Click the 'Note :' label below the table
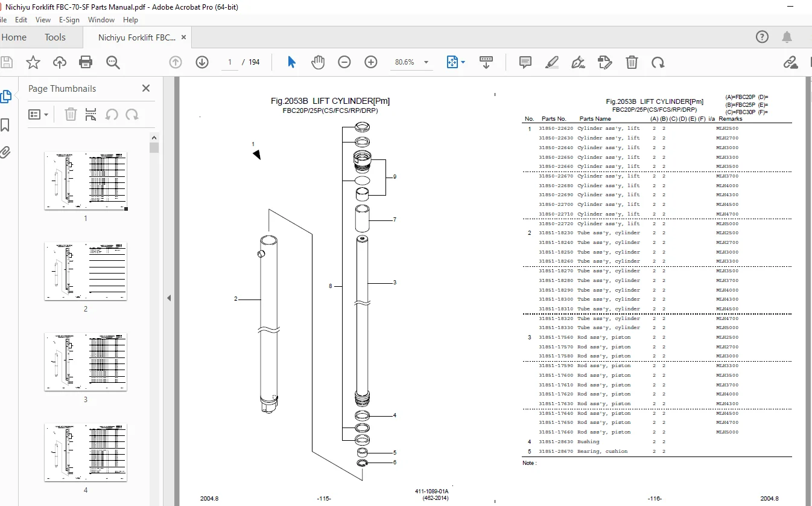Viewport: 812px width, 506px height. coord(529,463)
